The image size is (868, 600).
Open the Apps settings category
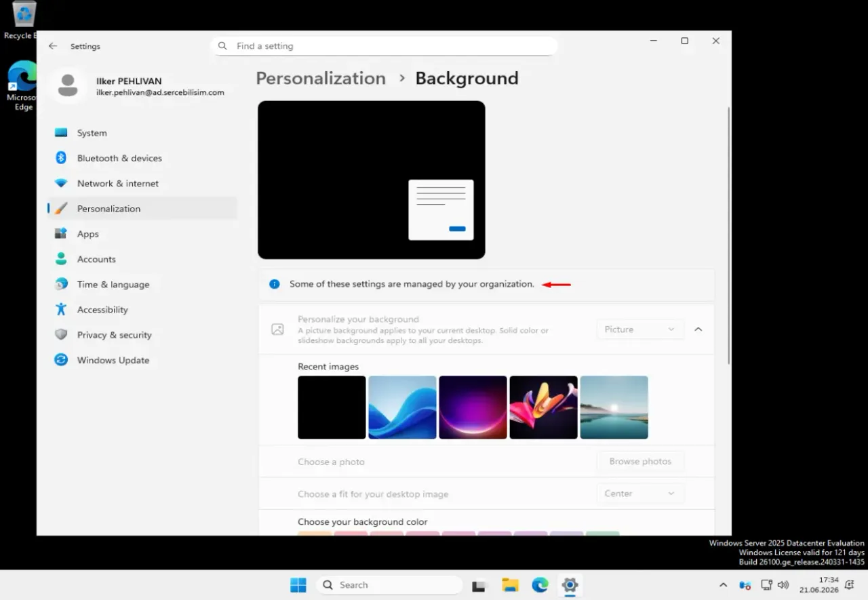pyautogui.click(x=142, y=234)
